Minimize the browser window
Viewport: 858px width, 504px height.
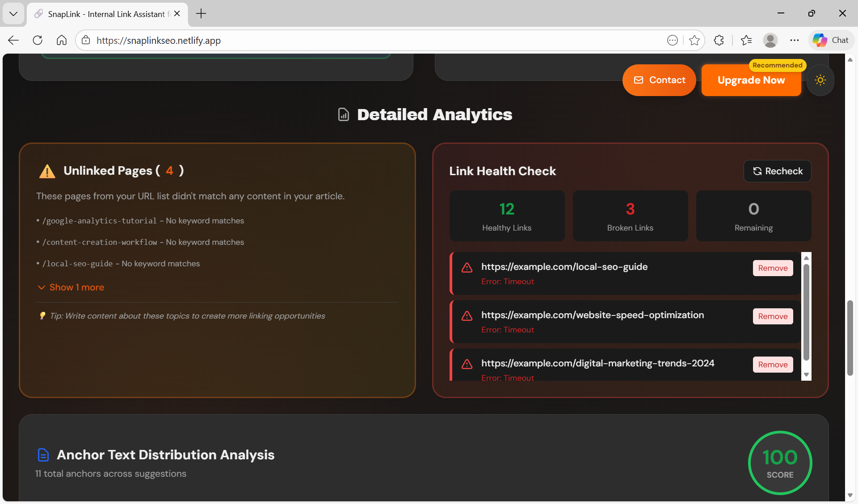pos(781,13)
